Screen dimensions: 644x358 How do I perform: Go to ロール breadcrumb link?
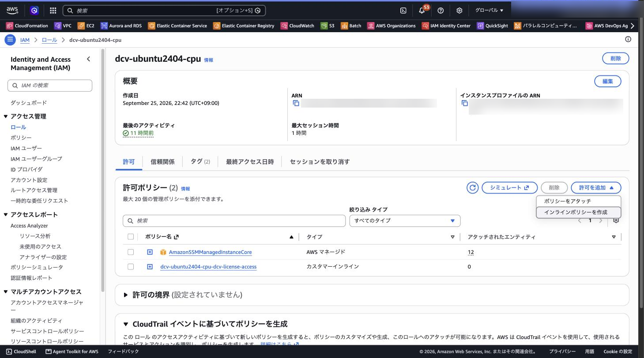coord(49,40)
